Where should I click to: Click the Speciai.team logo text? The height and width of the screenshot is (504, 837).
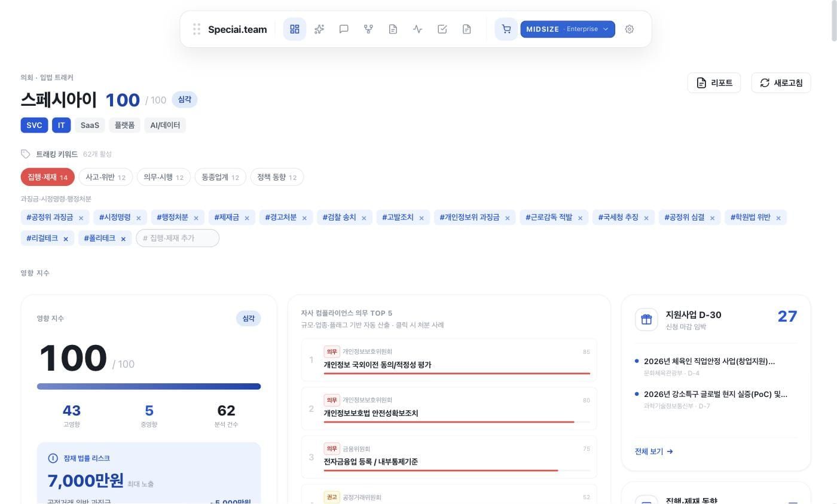coord(237,29)
